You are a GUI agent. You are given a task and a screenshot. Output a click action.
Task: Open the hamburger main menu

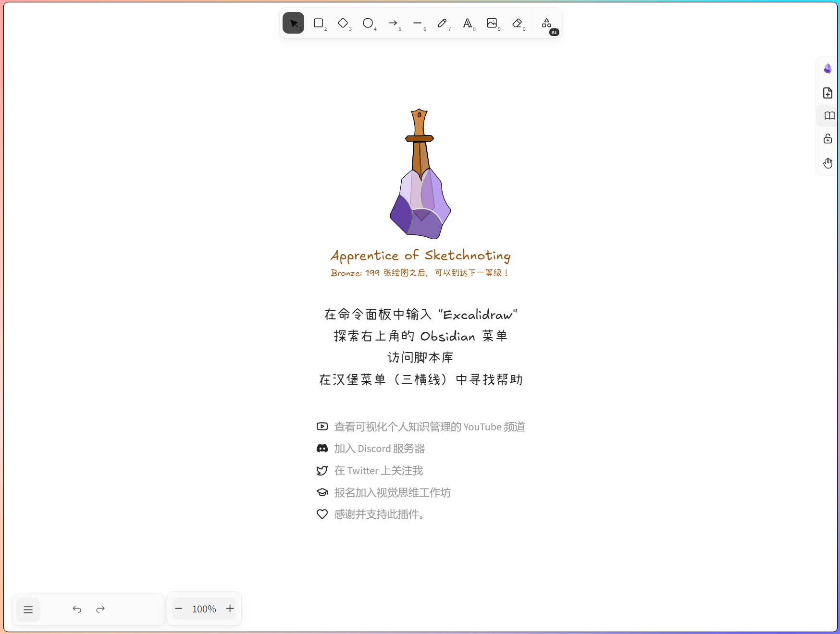[28, 610]
